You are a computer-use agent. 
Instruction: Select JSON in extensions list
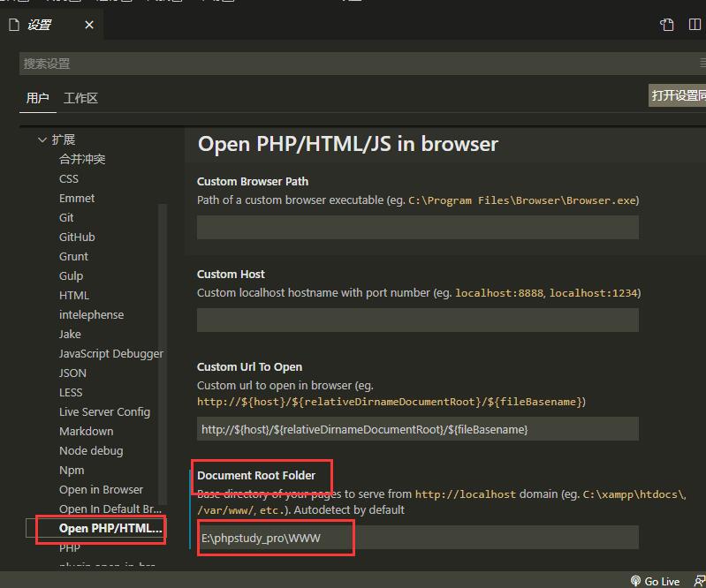click(x=72, y=373)
